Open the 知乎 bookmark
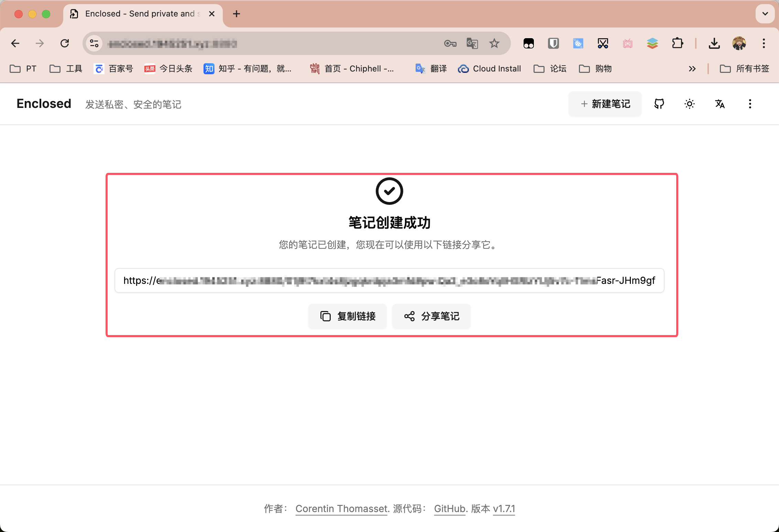This screenshot has height=532, width=779. (248, 69)
